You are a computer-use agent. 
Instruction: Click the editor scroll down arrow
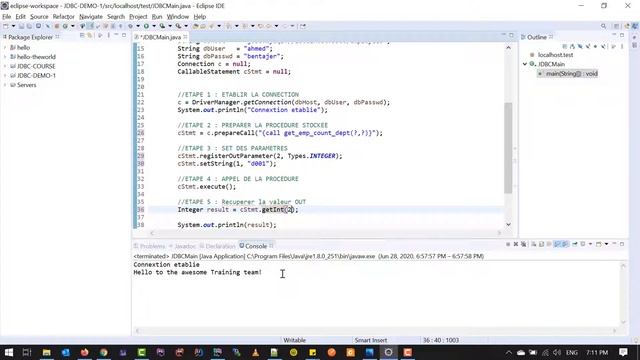pos(508,224)
